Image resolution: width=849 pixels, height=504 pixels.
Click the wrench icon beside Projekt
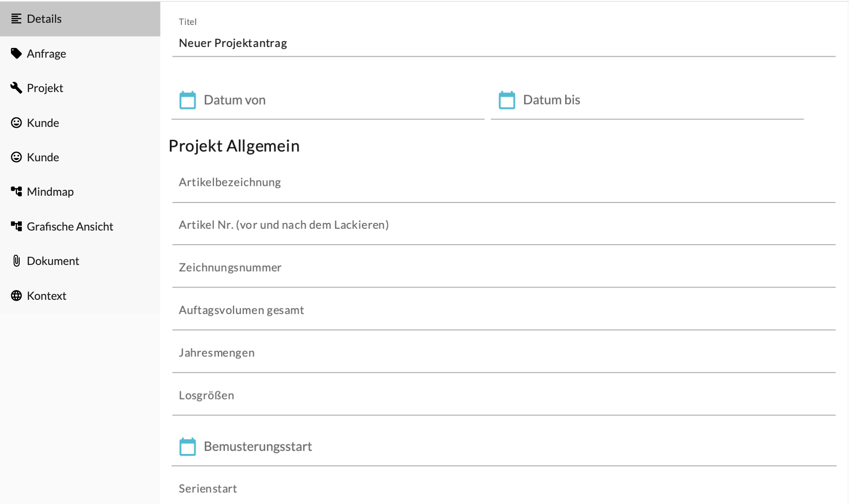tap(16, 88)
